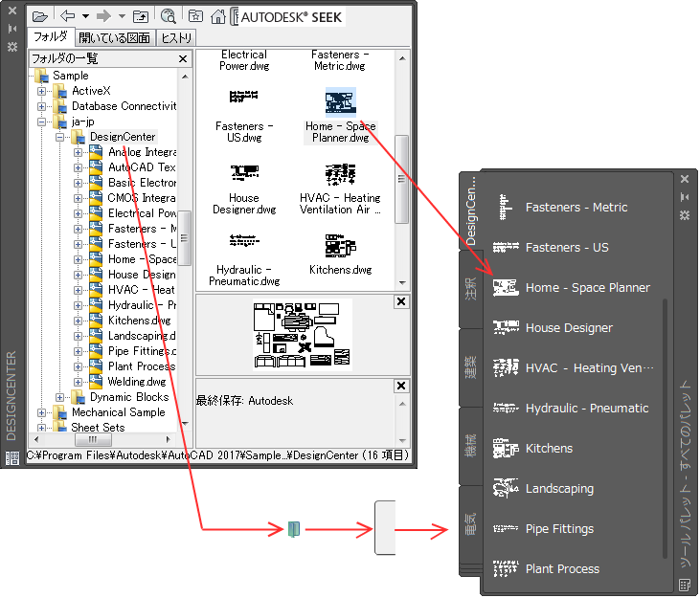This screenshot has width=700, height=598.
Task: Open the Favorites folder icon
Action: coord(195,16)
